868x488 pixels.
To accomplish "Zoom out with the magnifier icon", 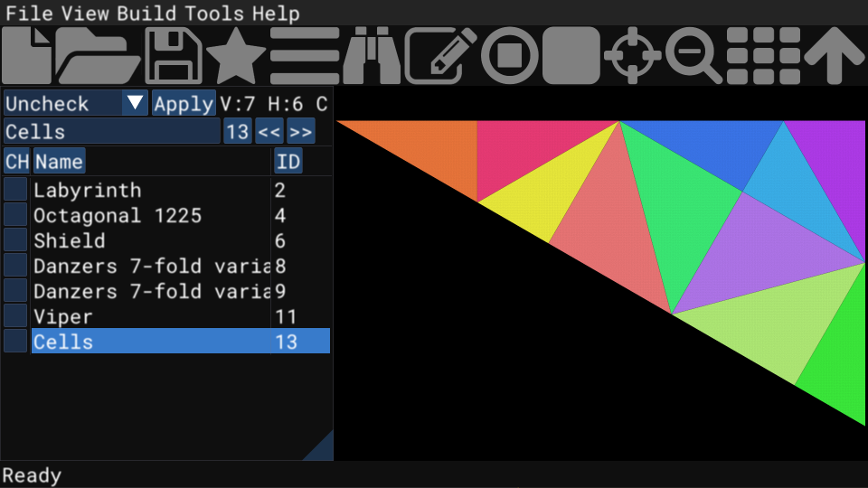I will click(693, 56).
